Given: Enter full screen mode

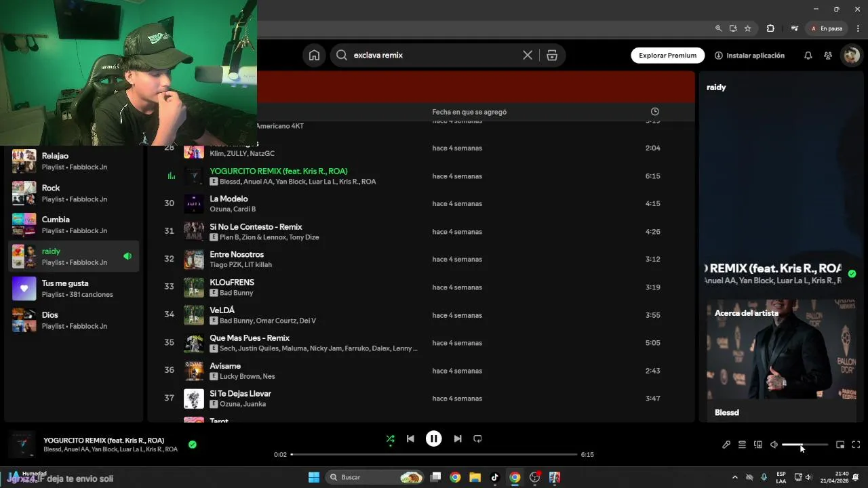Looking at the screenshot, I should point(856,445).
